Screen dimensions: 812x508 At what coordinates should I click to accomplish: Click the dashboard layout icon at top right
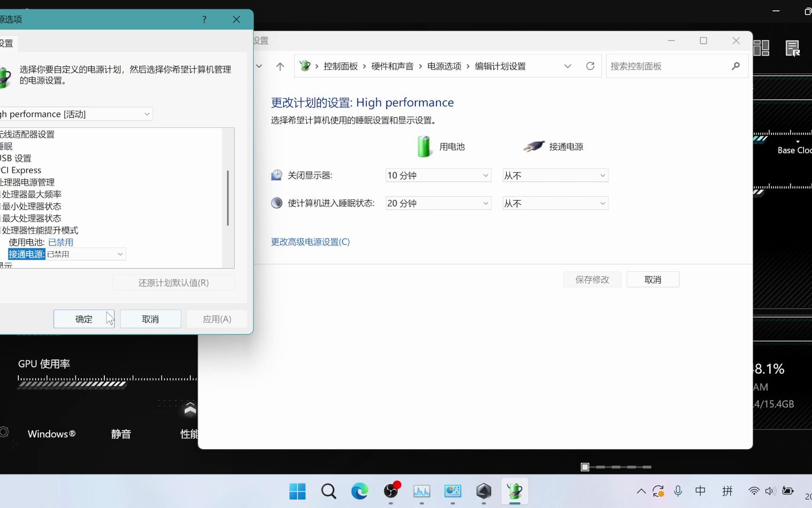point(761,48)
